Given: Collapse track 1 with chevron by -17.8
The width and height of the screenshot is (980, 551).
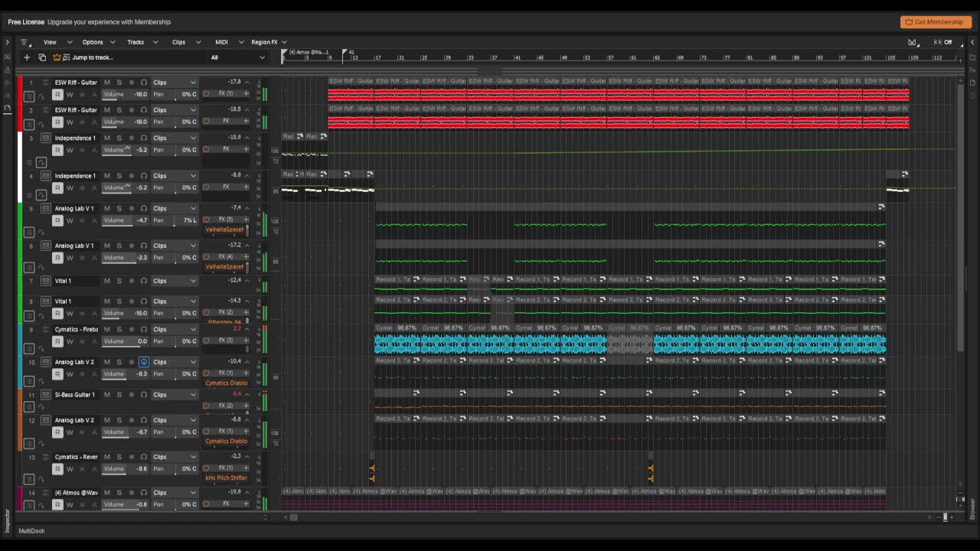Looking at the screenshot, I should tap(247, 82).
